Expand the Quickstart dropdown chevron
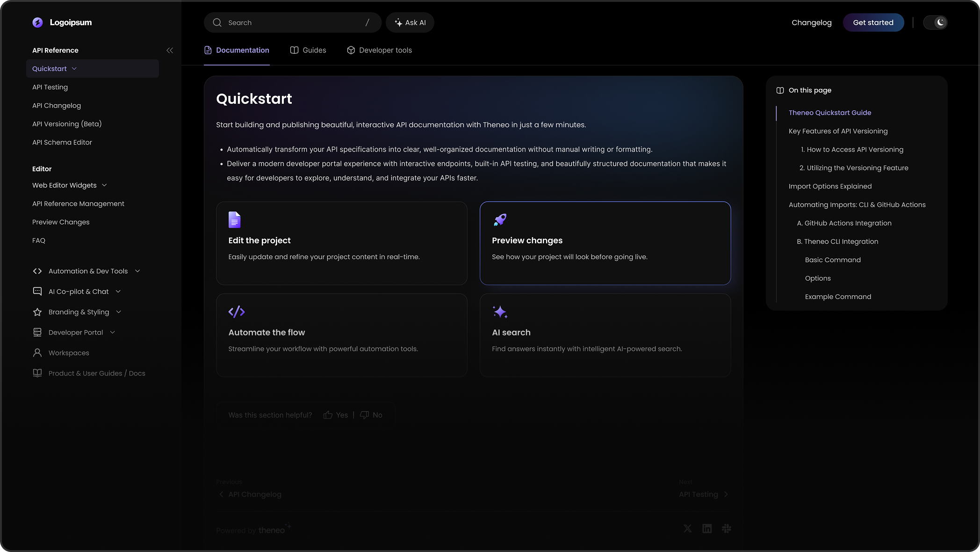Viewport: 980px width, 552px height. click(74, 69)
